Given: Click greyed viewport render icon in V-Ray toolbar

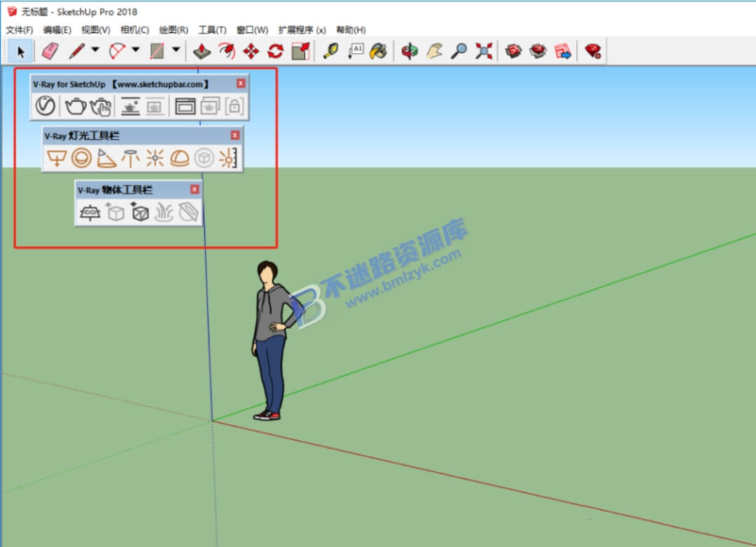Looking at the screenshot, I should point(155,106).
